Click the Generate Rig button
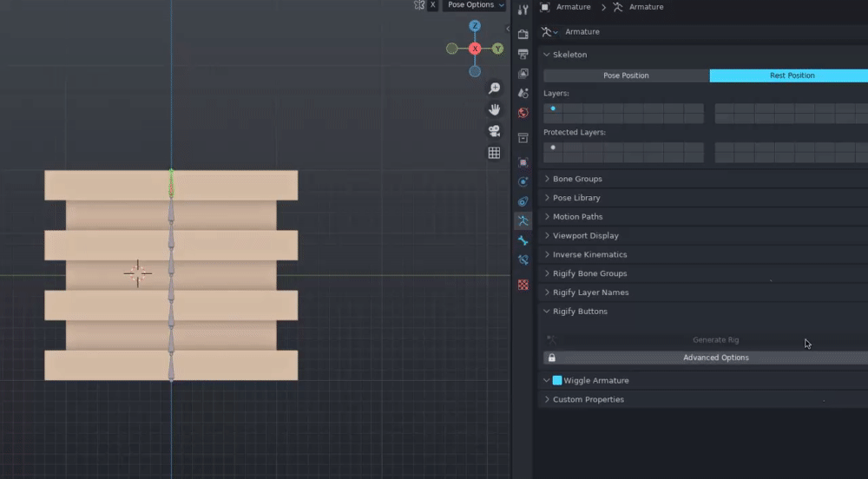Viewport: 868px width, 479px height. tap(706, 340)
